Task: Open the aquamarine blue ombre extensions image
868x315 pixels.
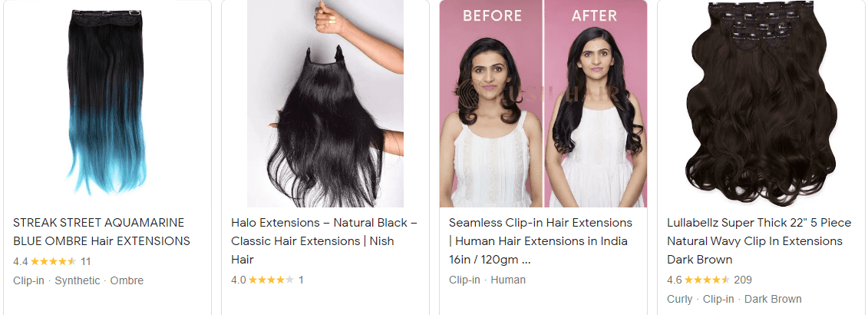Action: tap(107, 104)
